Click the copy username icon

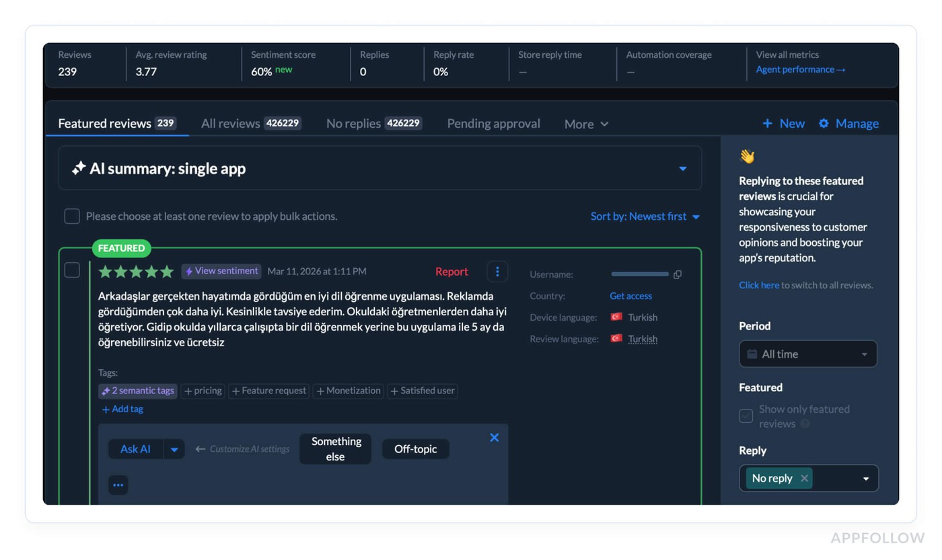(678, 274)
